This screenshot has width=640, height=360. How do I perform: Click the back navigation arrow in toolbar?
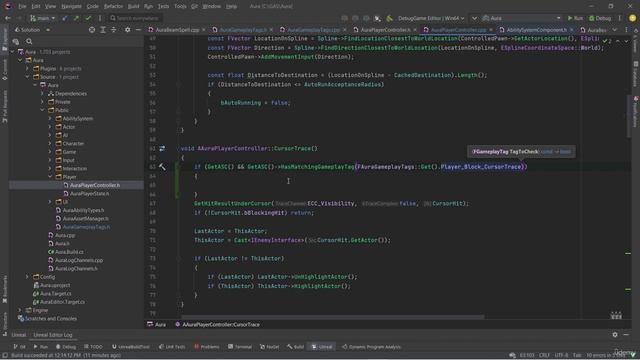[x=8, y=18]
